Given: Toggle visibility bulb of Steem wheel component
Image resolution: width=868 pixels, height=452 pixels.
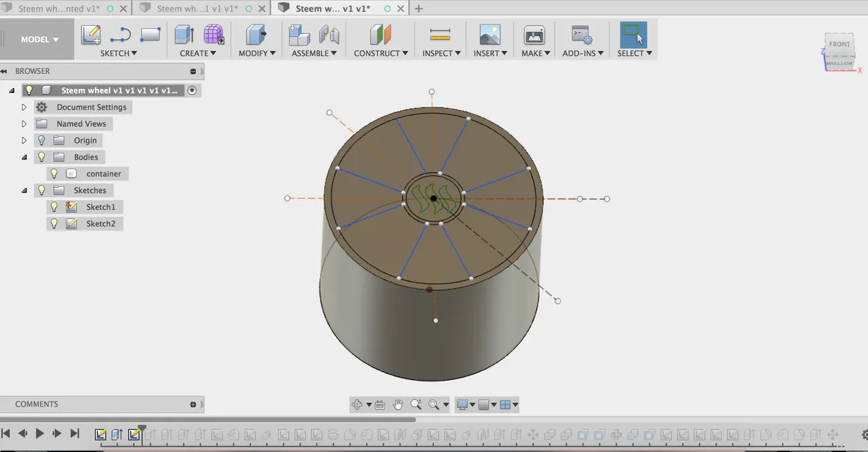Looking at the screenshot, I should 29,90.
